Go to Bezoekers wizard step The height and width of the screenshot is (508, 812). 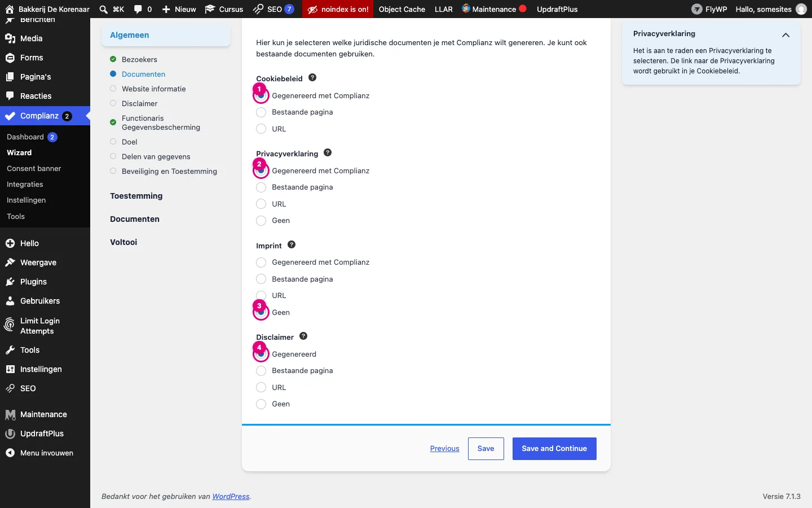(x=139, y=59)
